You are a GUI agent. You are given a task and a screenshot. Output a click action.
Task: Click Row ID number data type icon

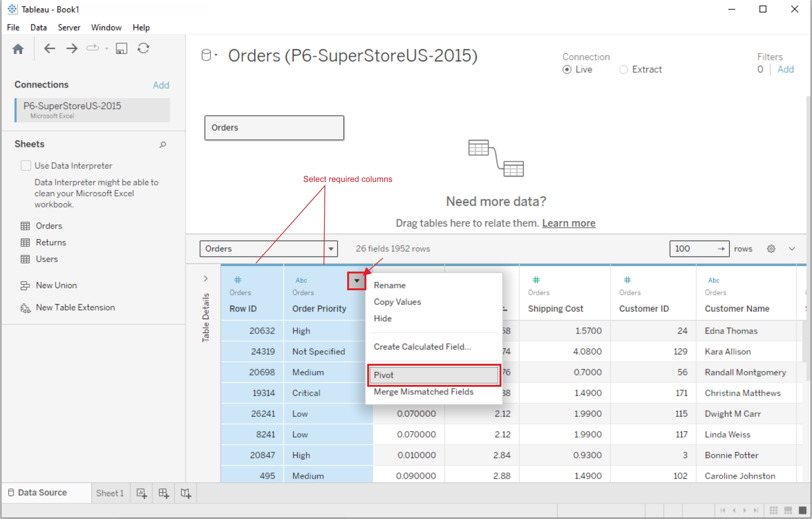pyautogui.click(x=238, y=280)
